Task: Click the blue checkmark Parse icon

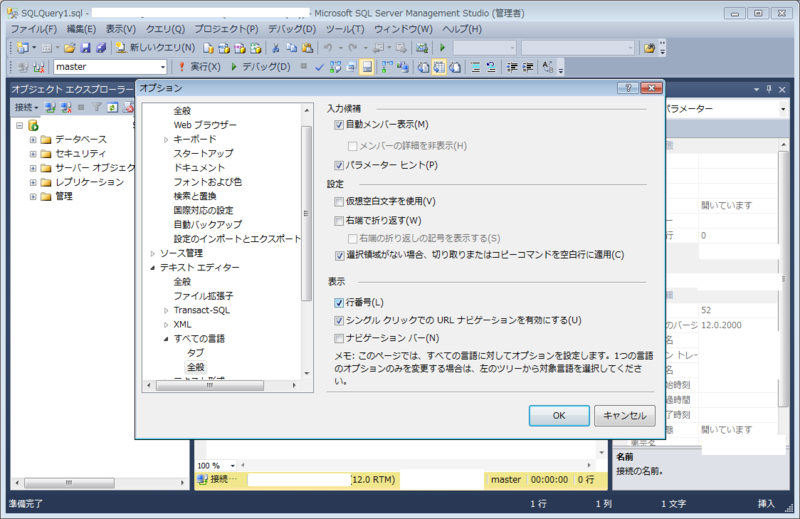Action: [x=319, y=67]
